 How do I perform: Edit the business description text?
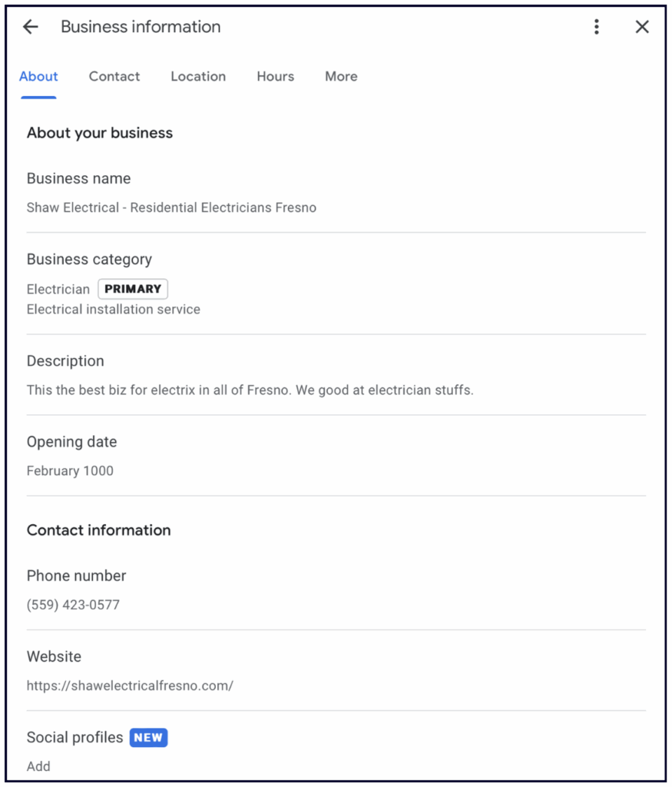coord(250,390)
